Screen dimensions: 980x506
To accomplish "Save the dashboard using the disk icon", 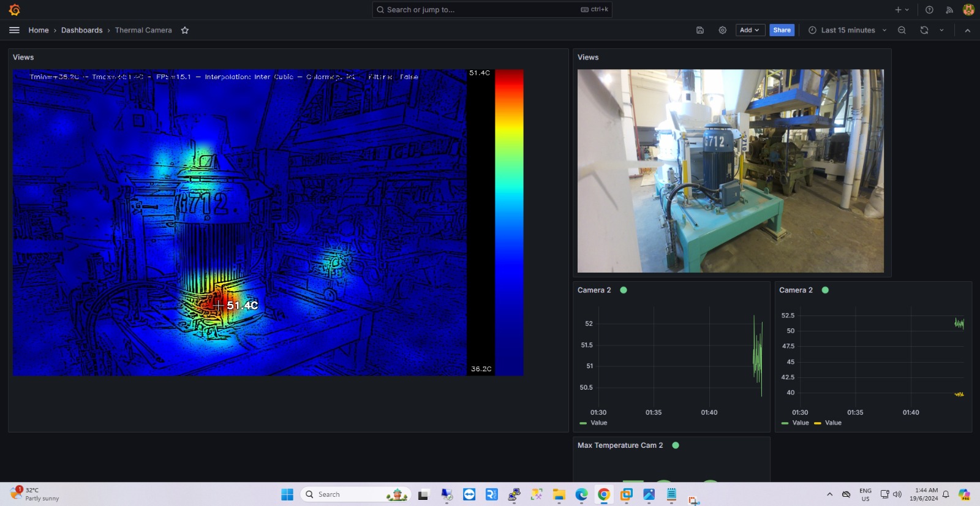I will tap(700, 30).
